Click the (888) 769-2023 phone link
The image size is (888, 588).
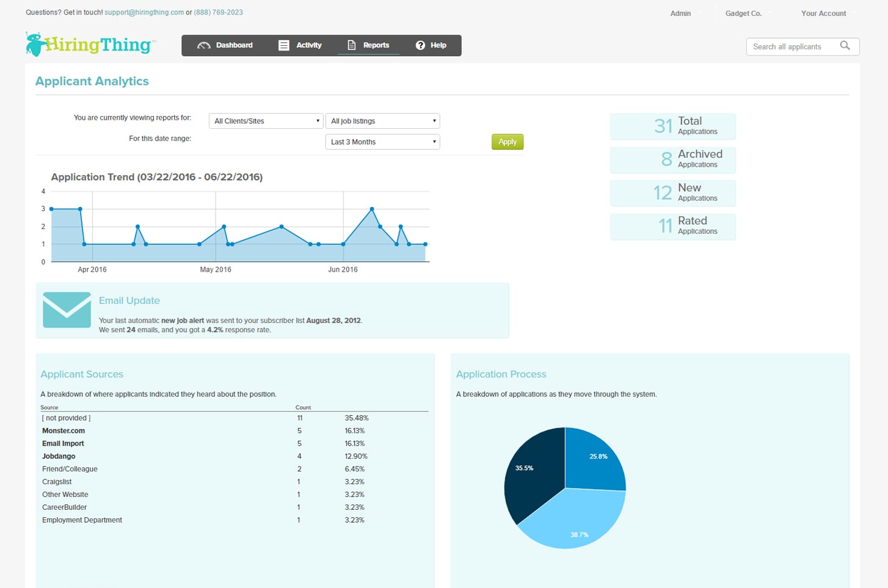pyautogui.click(x=218, y=12)
